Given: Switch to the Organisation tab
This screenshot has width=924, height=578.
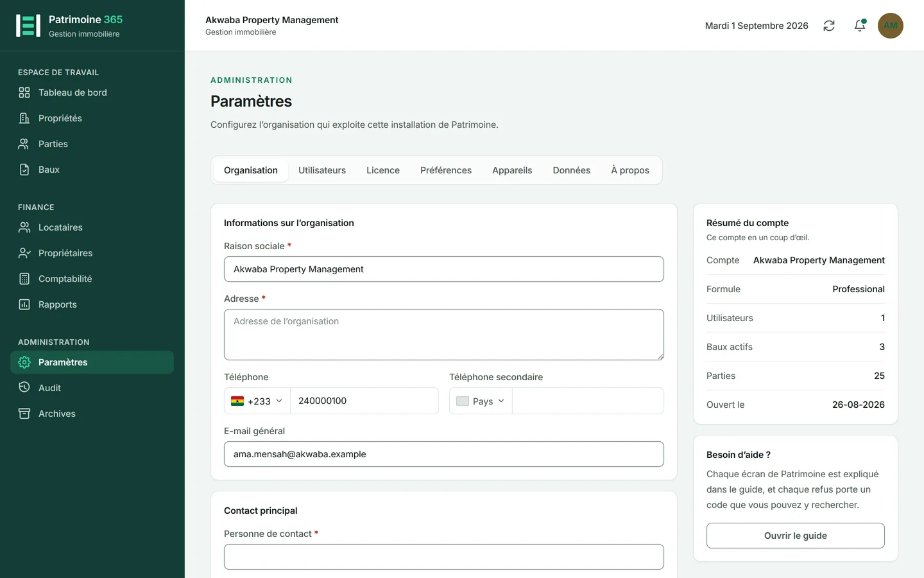Looking at the screenshot, I should click(251, 170).
